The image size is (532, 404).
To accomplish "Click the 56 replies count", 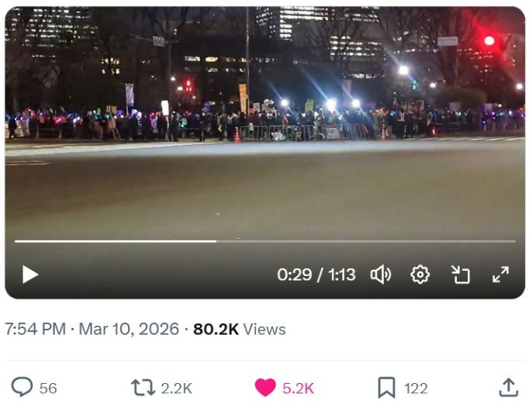I will 48,388.
